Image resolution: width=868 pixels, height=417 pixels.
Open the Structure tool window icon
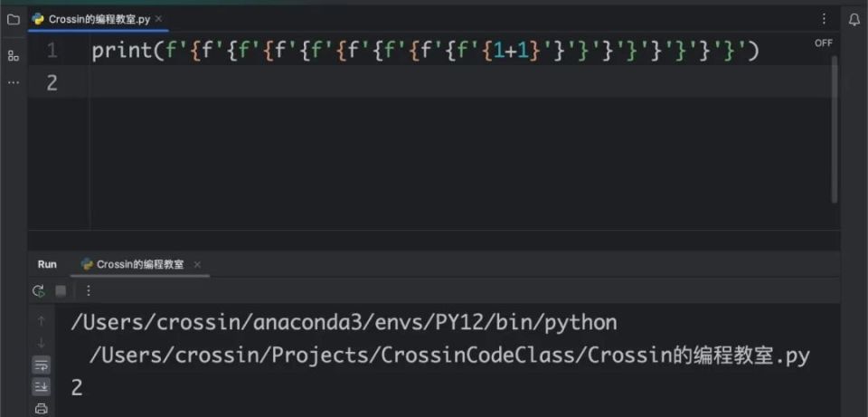pyautogui.click(x=14, y=55)
